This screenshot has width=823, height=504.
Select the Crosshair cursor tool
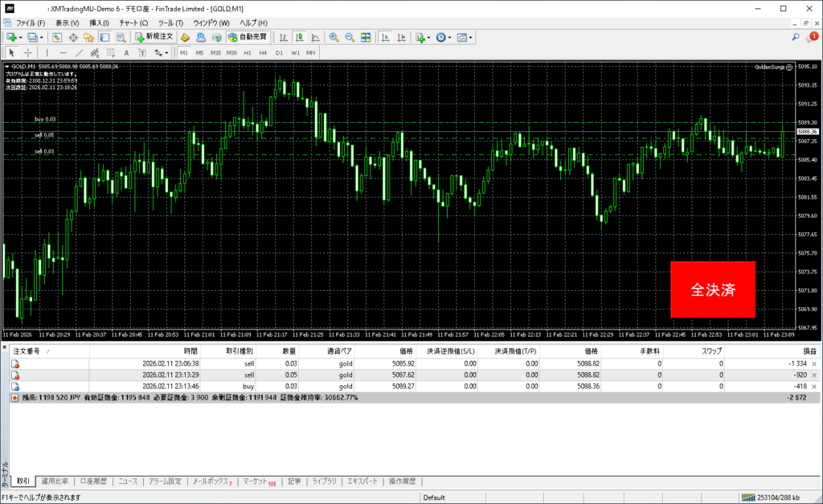[x=28, y=53]
